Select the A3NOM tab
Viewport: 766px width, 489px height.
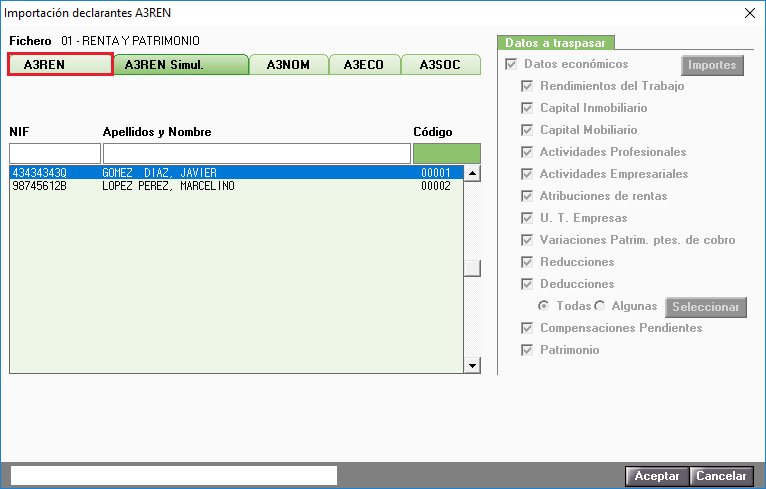click(289, 64)
